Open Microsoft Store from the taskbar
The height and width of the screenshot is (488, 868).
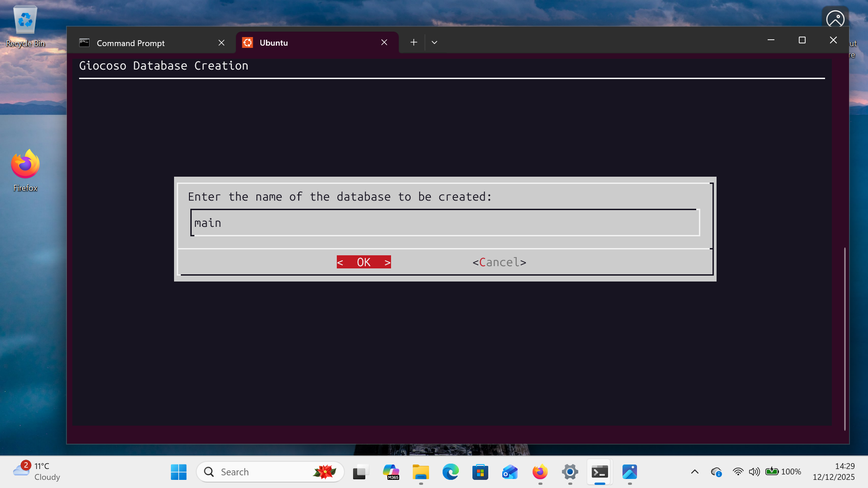(x=480, y=472)
